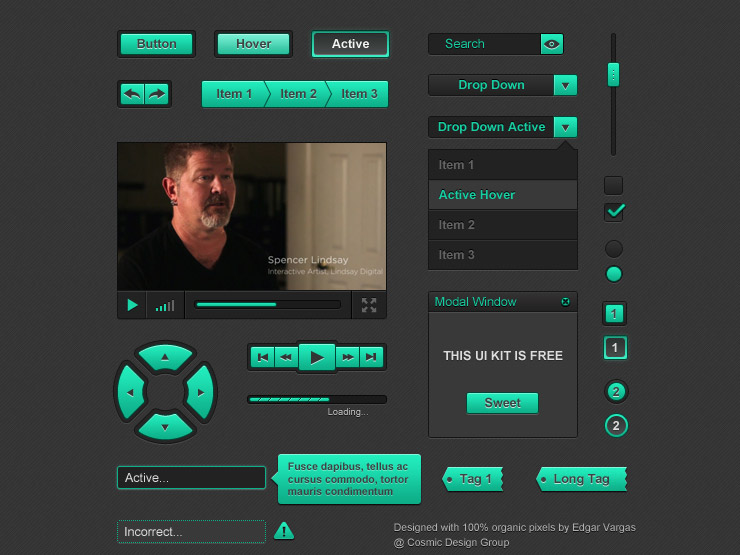Click the Search input field

(x=485, y=44)
